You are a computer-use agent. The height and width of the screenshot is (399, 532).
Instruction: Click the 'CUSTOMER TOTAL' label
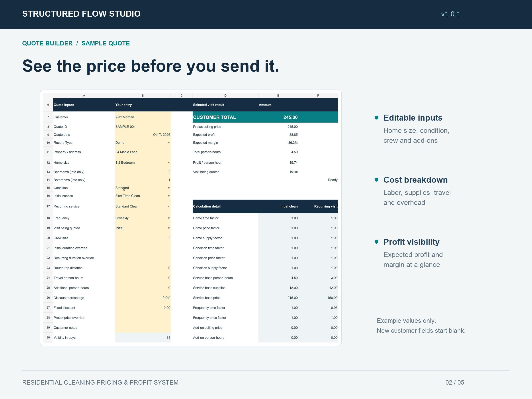pos(214,117)
